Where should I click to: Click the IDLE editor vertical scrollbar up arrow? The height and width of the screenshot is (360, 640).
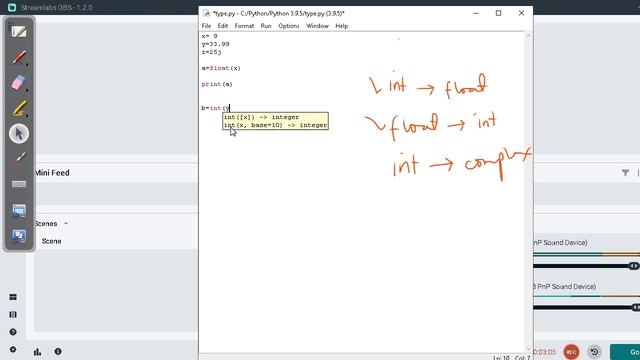coord(529,36)
